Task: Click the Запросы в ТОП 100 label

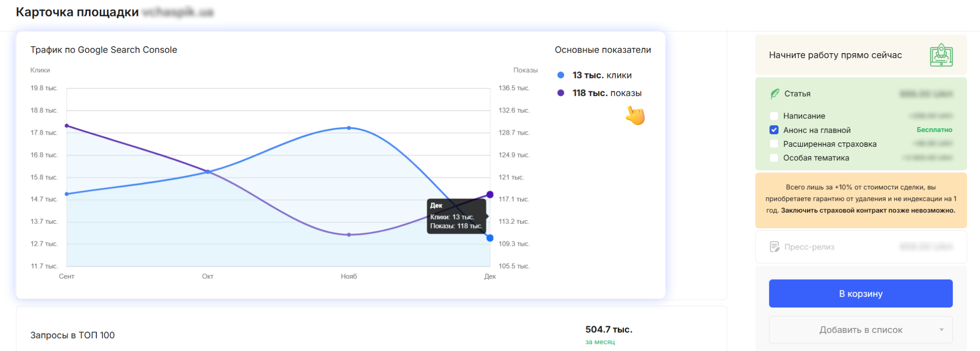Action: 72,335
